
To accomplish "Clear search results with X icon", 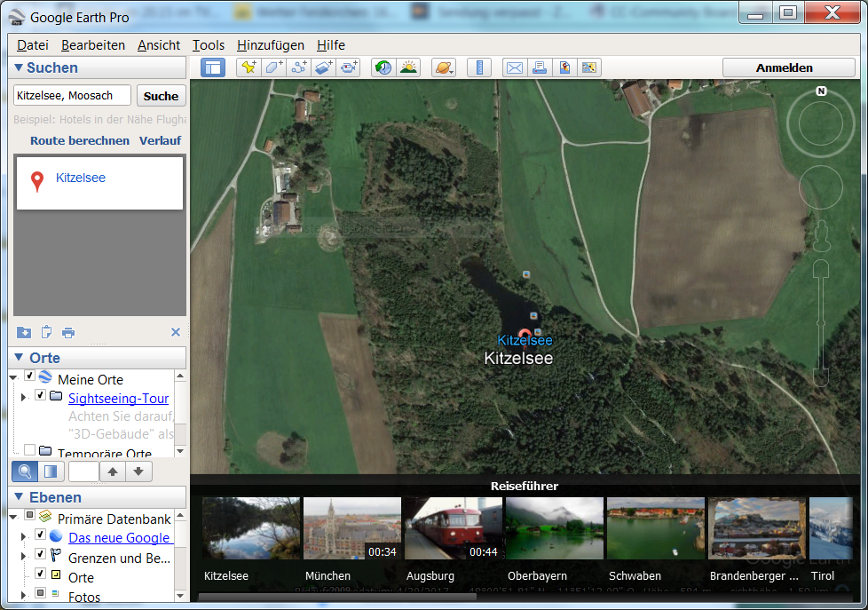I will pyautogui.click(x=176, y=332).
